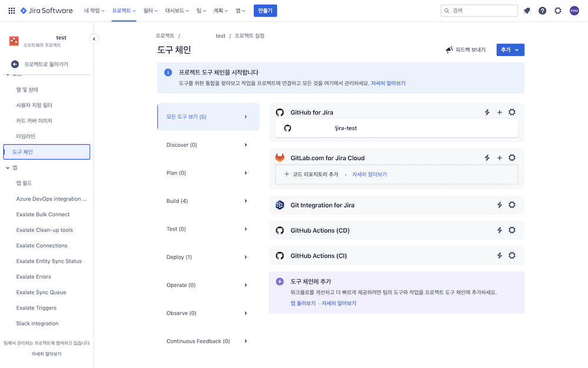
Task: Click the GitHub Actions (CI) lightning icon
Action: [x=499, y=256]
